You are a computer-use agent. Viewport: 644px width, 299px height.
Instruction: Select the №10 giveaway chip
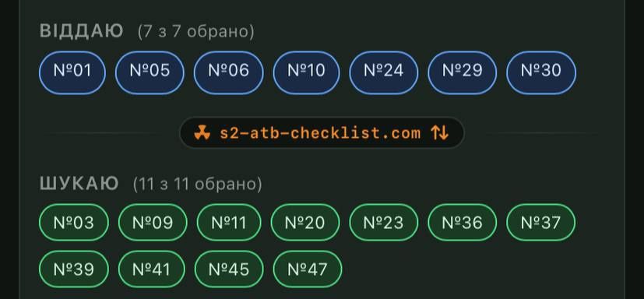[306, 72]
